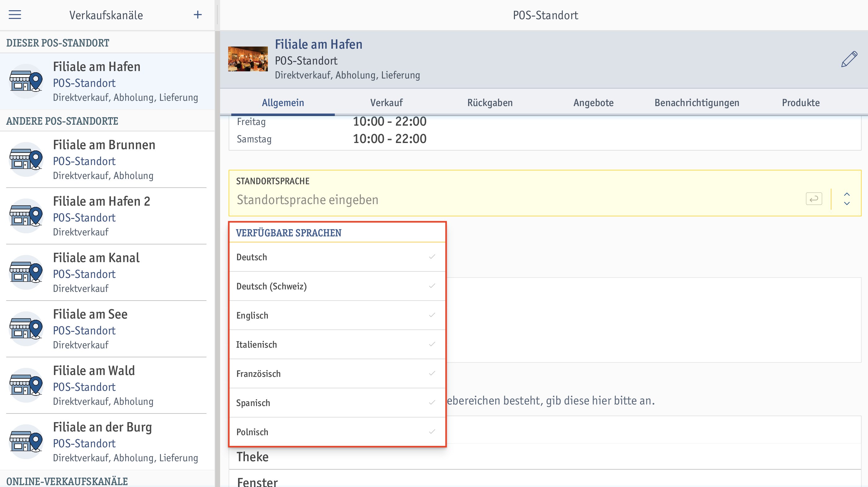This screenshot has height=487, width=868.
Task: Click the checkmark next to Deutsch
Action: point(432,257)
